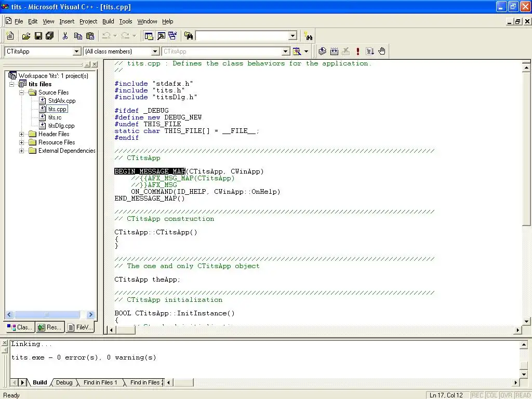Collapse the Source Files folder
Image resolution: width=532 pixels, height=399 pixels.
click(x=21, y=92)
